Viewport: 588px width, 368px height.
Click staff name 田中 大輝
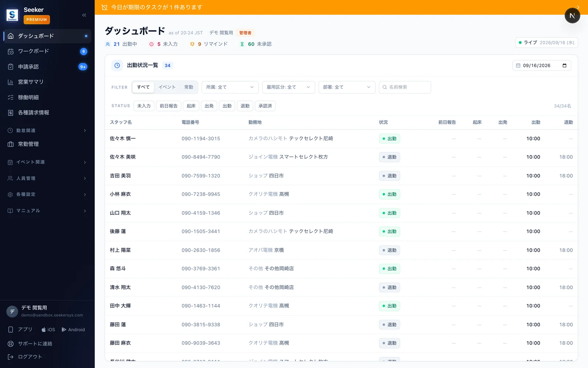(x=120, y=306)
